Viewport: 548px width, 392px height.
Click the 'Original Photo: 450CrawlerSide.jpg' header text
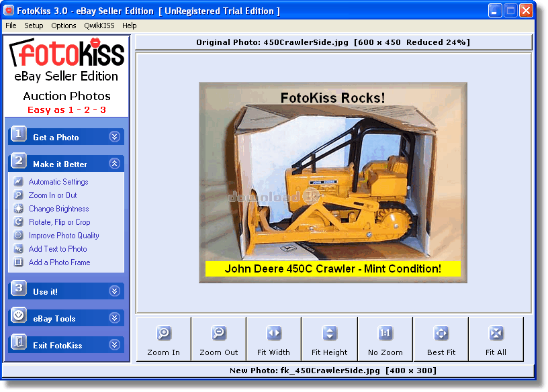[333, 42]
